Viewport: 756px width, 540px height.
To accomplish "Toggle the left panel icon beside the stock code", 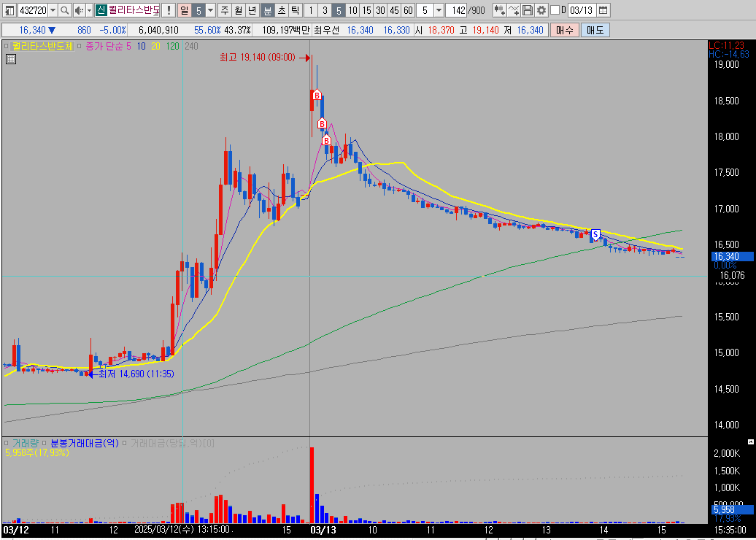I will (x=9, y=9).
